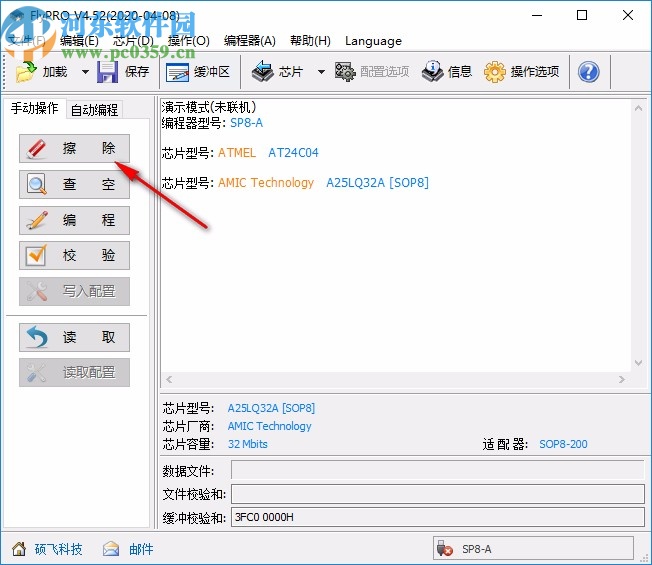Open the 编程器(A) menu
652x565 pixels.
click(249, 41)
